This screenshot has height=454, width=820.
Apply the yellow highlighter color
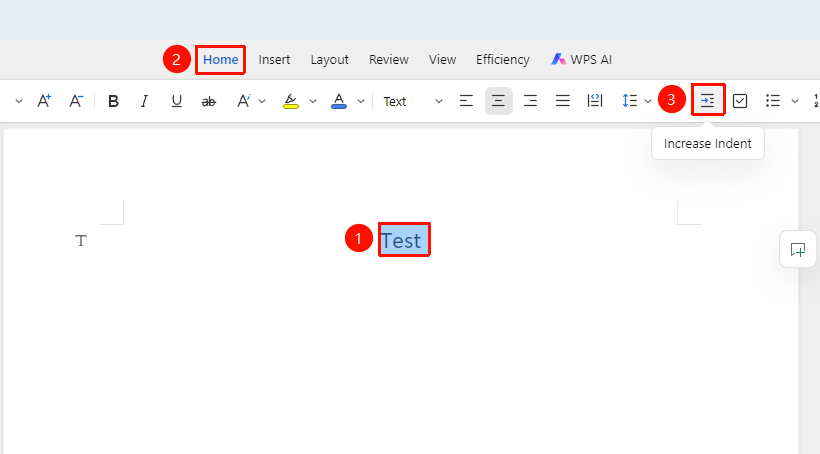[x=291, y=101]
